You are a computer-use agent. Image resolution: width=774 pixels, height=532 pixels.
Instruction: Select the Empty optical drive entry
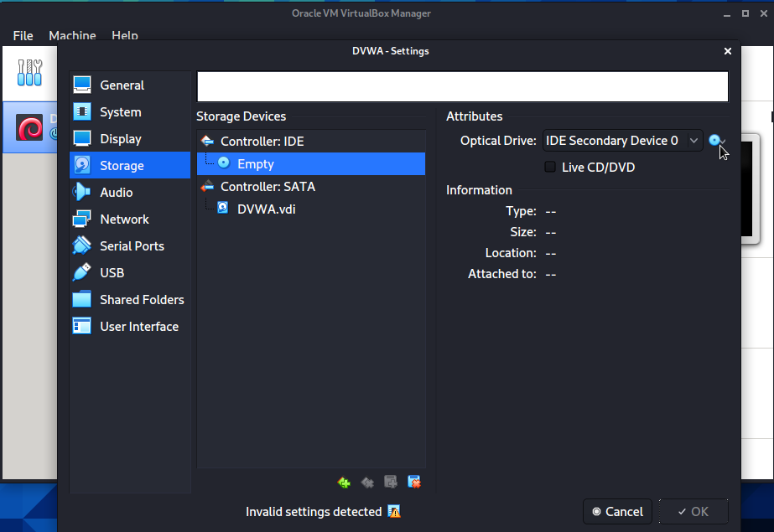point(311,163)
